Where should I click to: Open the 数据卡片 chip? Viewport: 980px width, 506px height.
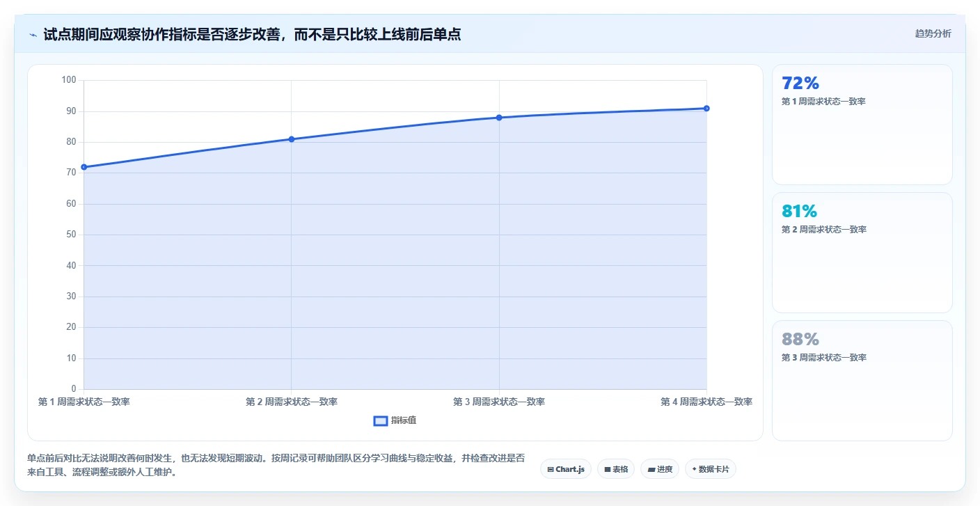[711, 469]
